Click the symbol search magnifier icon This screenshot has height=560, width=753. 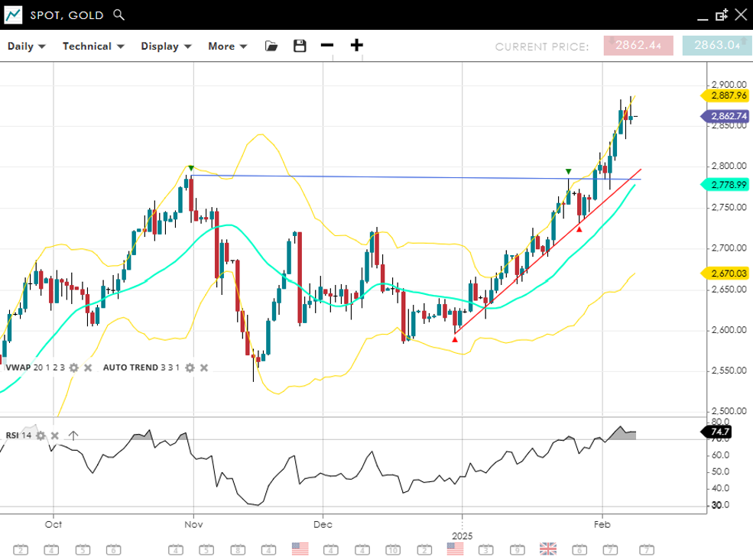(118, 15)
